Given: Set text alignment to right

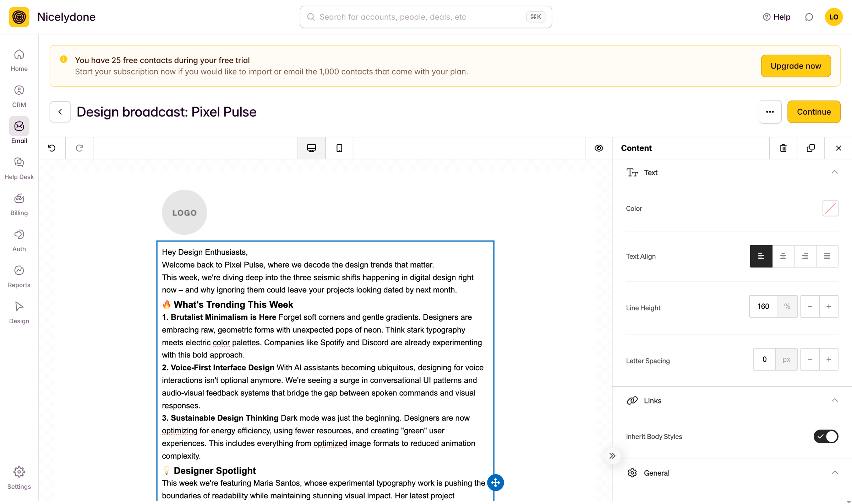Looking at the screenshot, I should 805,256.
